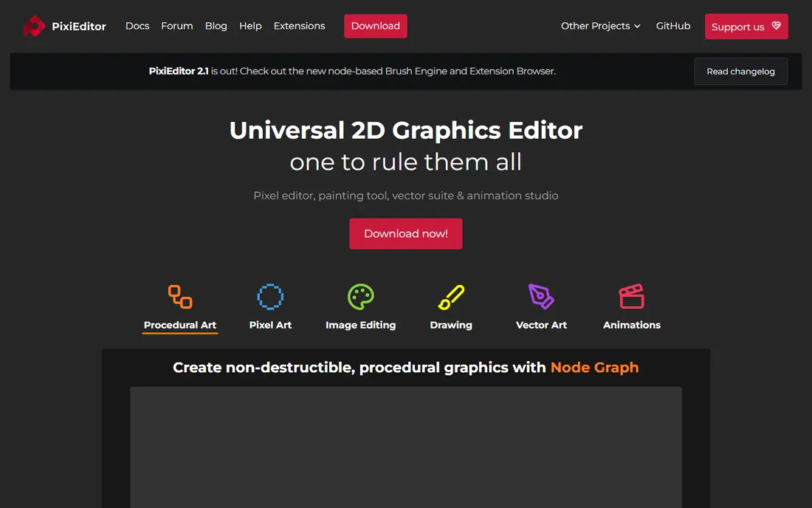Viewport: 812px width, 508px height.
Task: Switch to the Image Editing tab label
Action: coord(360,325)
